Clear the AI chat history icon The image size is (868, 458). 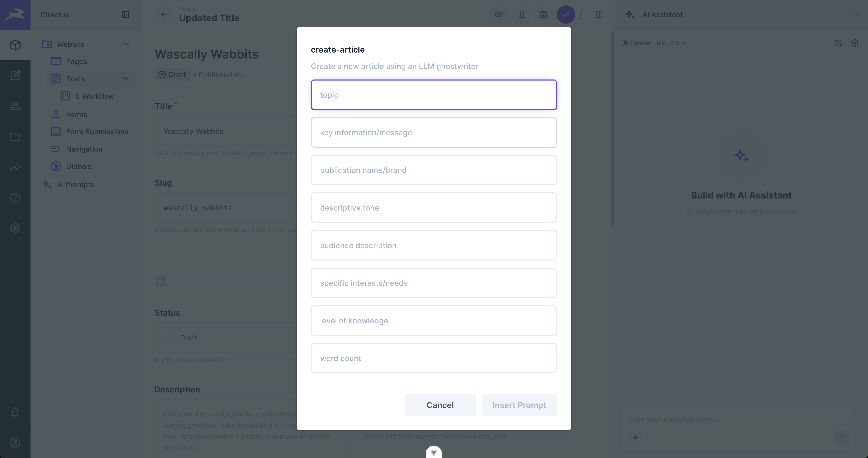point(839,43)
